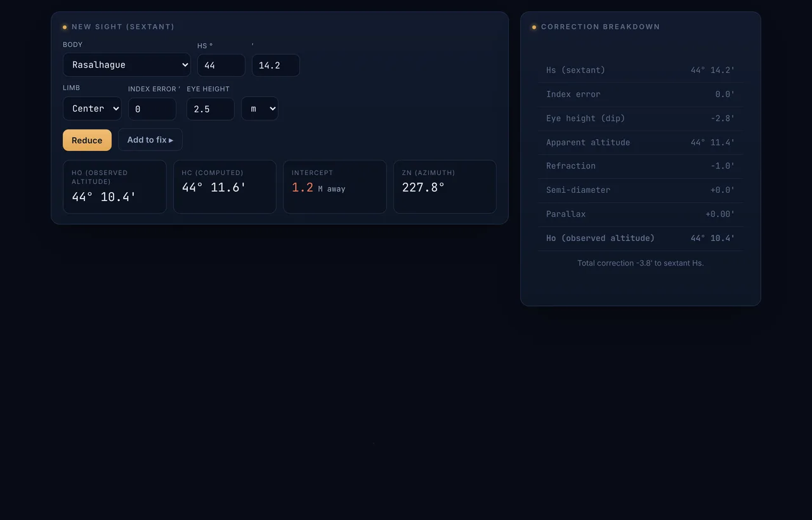Click the Correction Breakdown panel heading
Image resolution: width=812 pixels, height=520 pixels.
[601, 27]
